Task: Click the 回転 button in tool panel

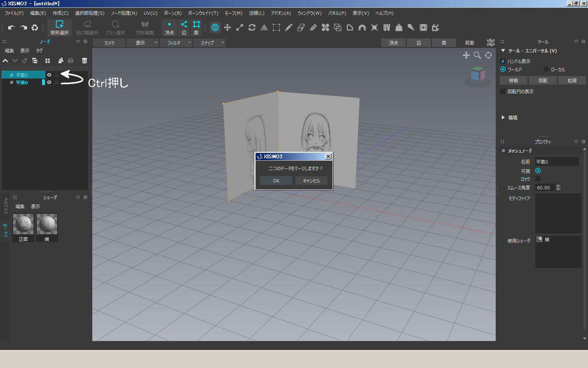Action: 543,81
